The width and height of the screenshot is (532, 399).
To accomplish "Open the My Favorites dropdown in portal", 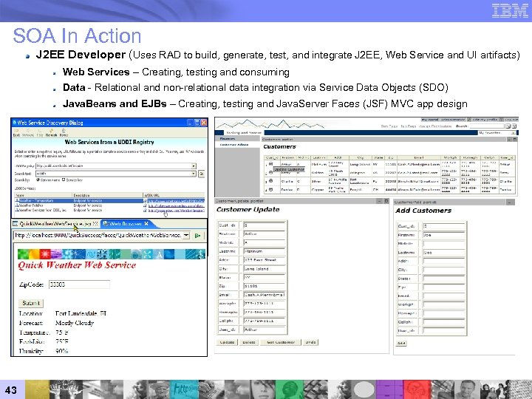I will [514, 133].
